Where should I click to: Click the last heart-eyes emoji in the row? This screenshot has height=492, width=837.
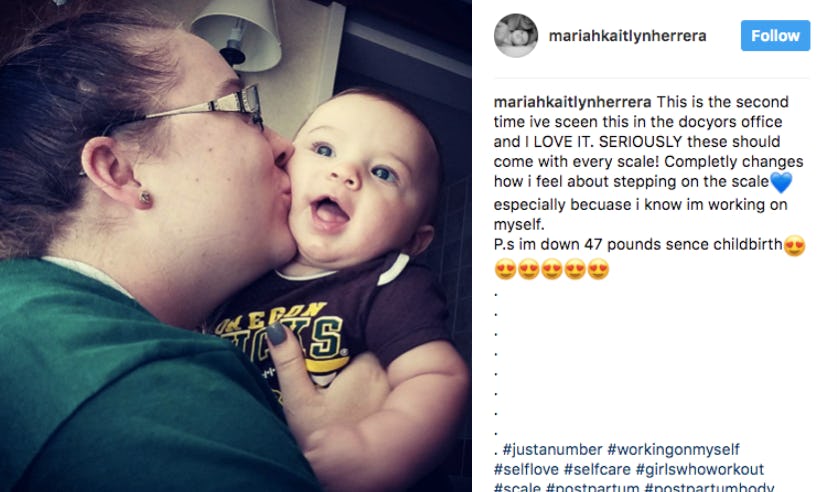point(598,269)
